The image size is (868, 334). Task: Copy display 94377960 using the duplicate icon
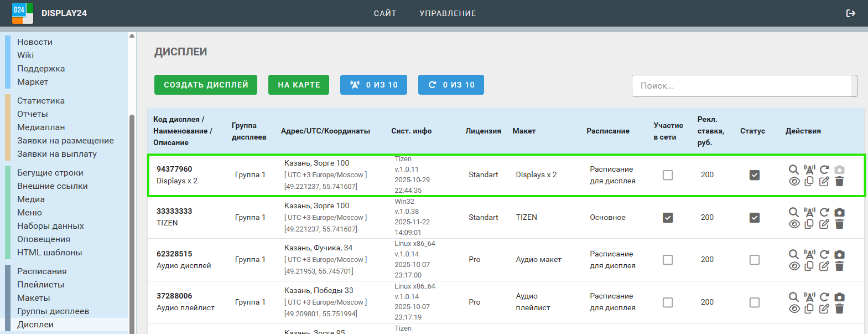click(809, 181)
